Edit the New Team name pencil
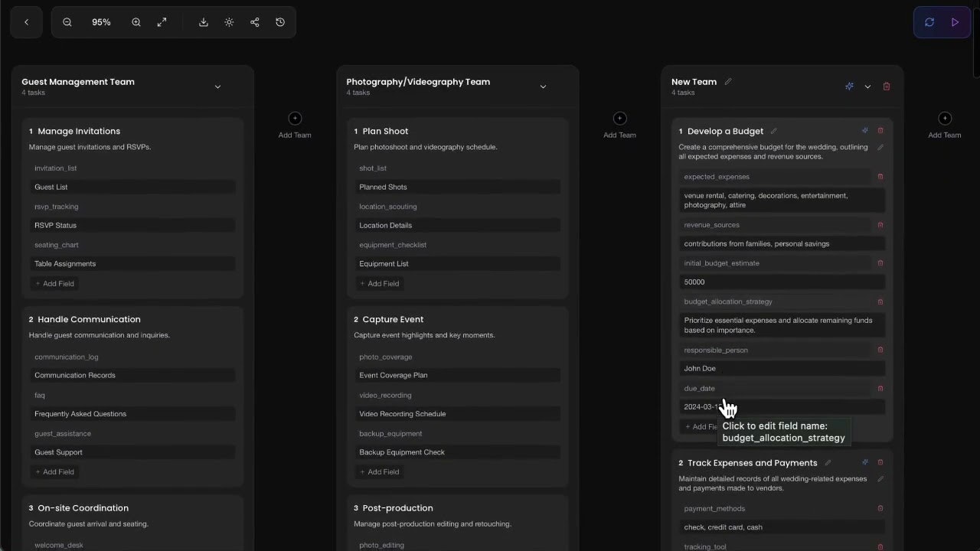980x551 pixels. click(728, 81)
